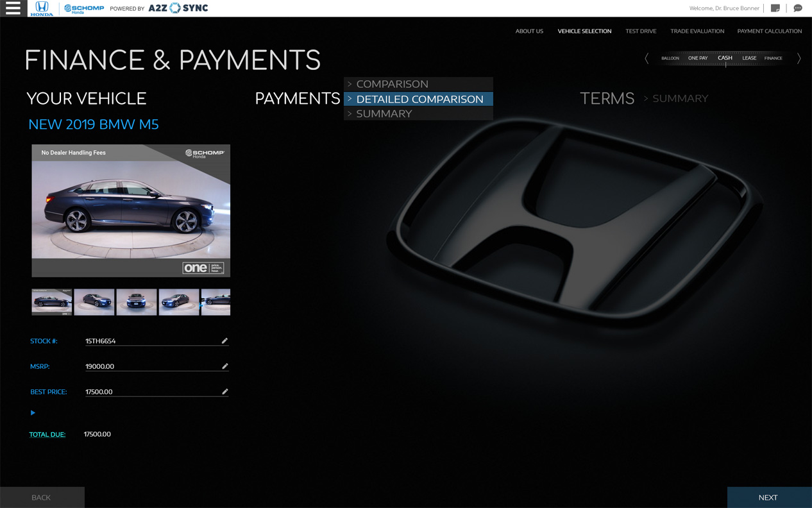Open the chat bubble icon
Viewport: 812px width, 508px height.
tap(798, 8)
